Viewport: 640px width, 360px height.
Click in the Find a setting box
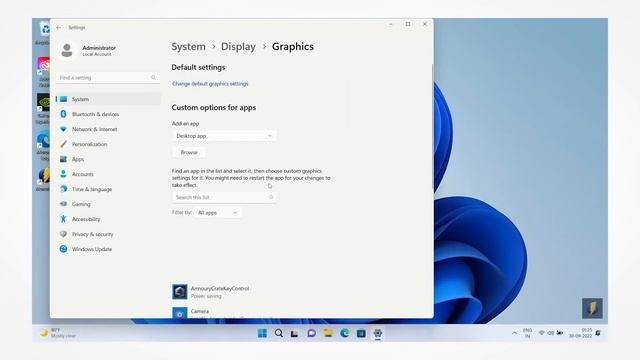pos(108,78)
